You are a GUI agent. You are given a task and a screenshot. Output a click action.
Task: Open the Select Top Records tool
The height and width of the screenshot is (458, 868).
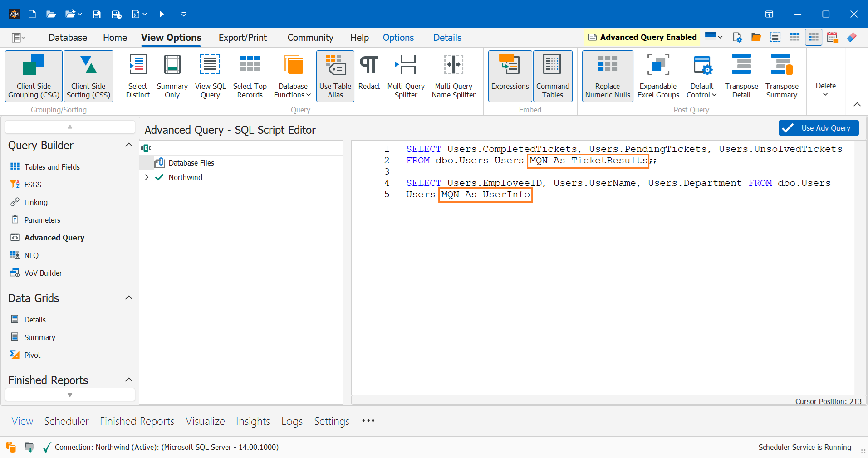(x=250, y=76)
